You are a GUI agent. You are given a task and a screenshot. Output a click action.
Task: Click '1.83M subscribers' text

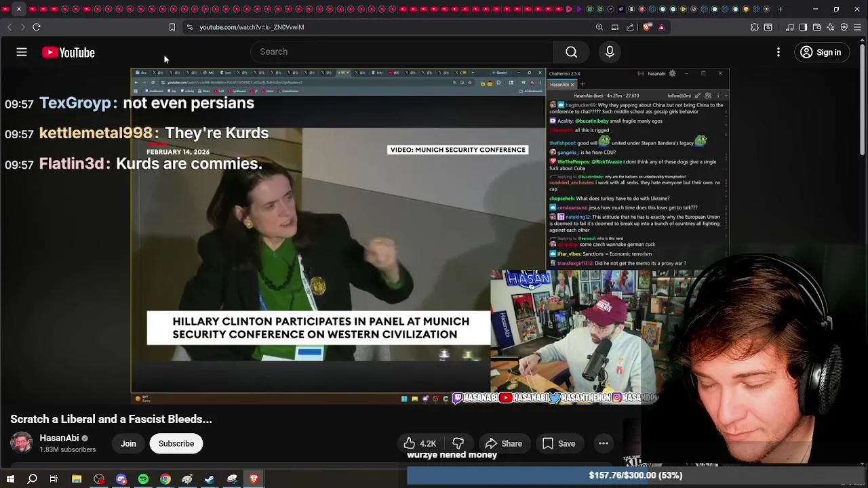coord(68,449)
